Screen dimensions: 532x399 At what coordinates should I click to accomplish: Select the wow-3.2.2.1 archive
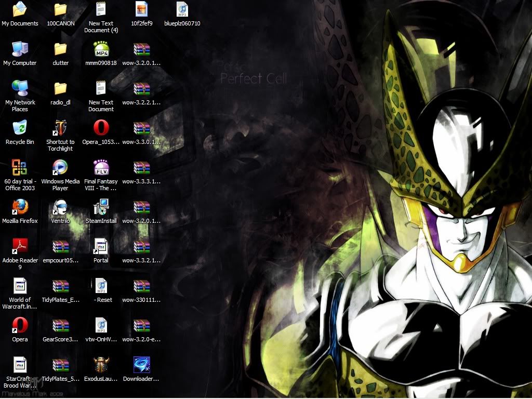pos(141,88)
